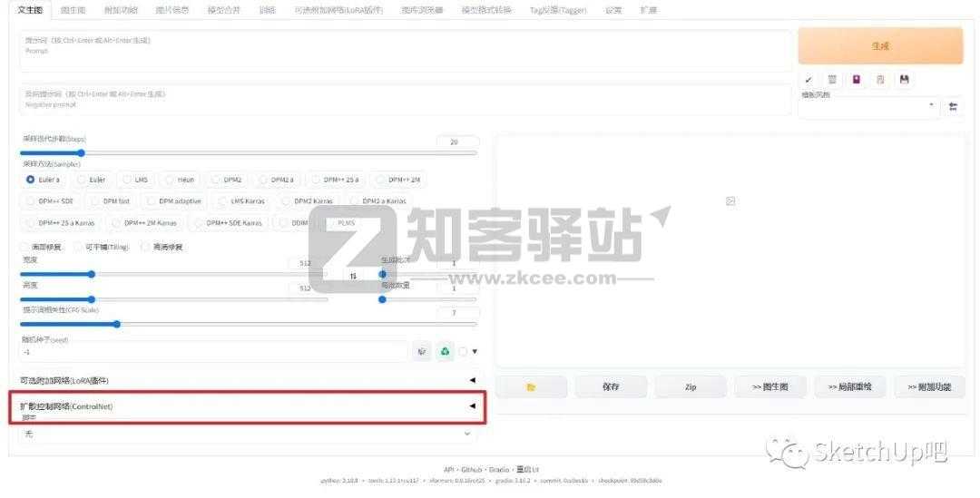
Task: Click the CFG Scale slider track
Action: pos(247,324)
